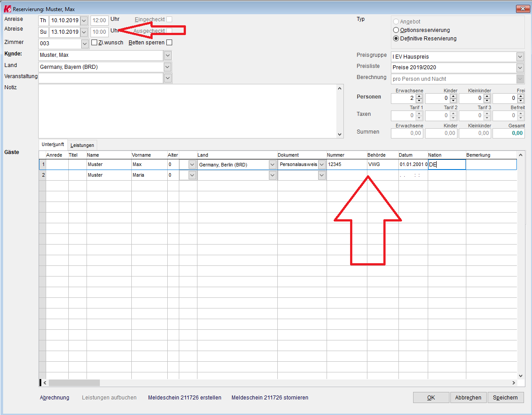The image size is (532, 415).
Task: Expand the Kunde dropdown for Muster, Max
Action: point(168,55)
